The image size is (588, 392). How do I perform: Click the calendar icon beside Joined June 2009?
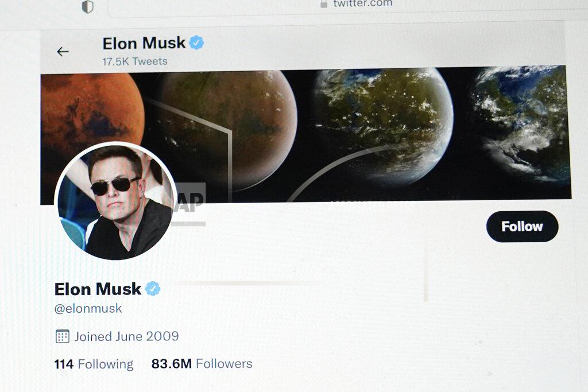[62, 336]
